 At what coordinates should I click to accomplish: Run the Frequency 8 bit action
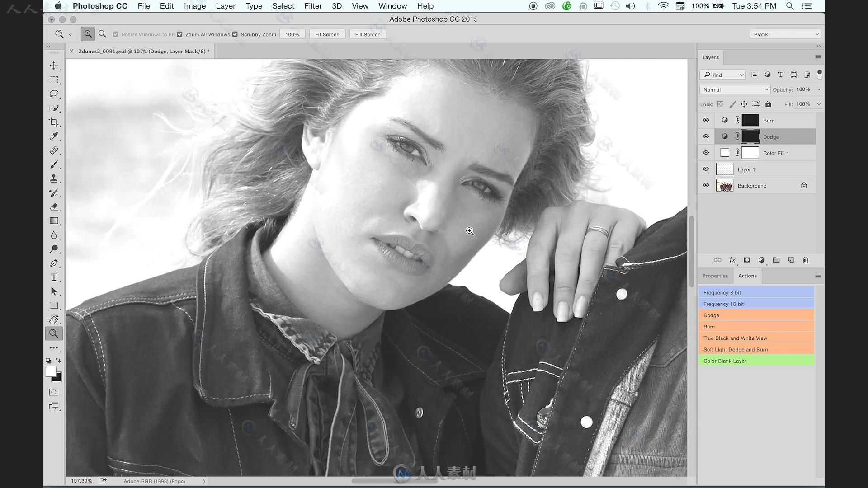(x=756, y=292)
